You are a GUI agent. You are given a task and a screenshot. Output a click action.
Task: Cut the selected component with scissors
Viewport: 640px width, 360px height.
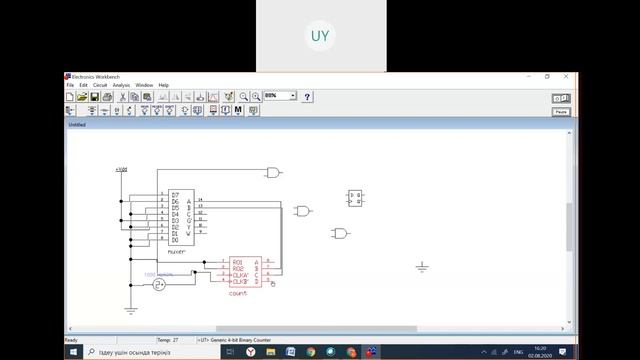(122, 97)
